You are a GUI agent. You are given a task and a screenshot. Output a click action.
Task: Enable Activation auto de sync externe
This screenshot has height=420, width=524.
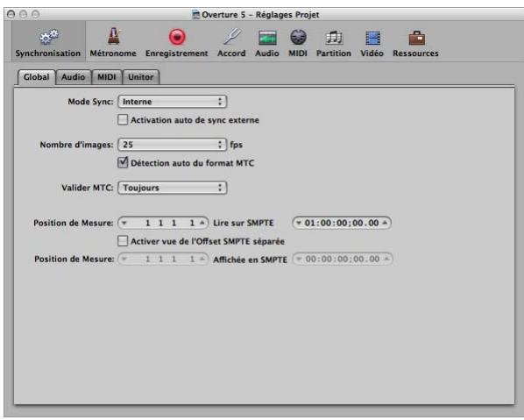coord(123,120)
